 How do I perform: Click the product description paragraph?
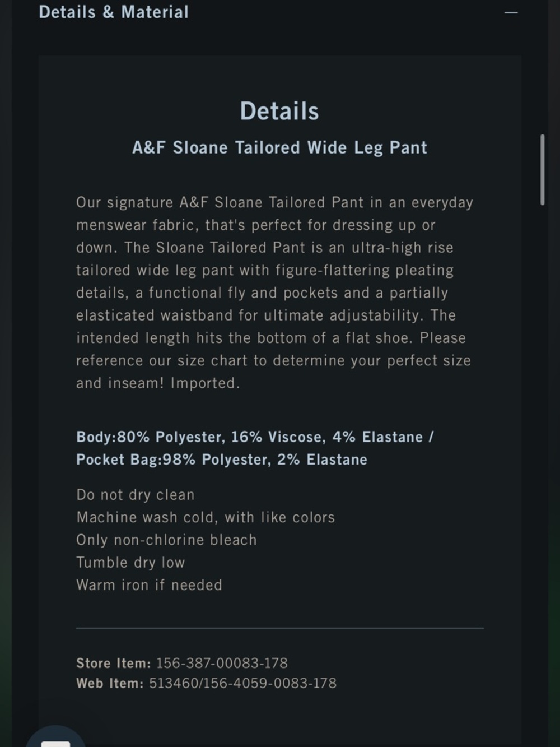(275, 293)
